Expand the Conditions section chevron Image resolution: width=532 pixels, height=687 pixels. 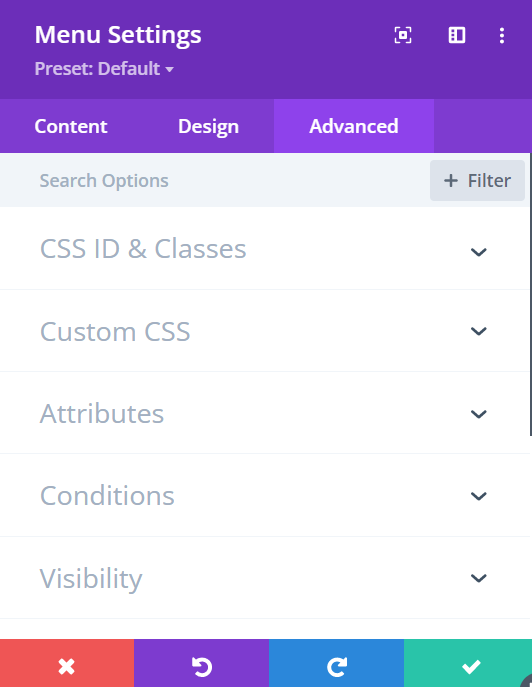[479, 496]
